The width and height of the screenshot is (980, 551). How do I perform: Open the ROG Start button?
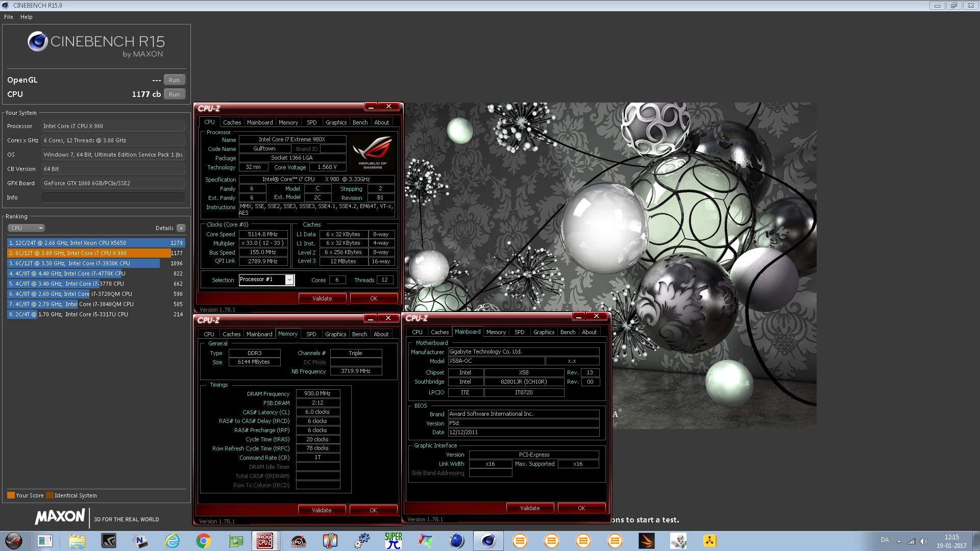point(14,541)
